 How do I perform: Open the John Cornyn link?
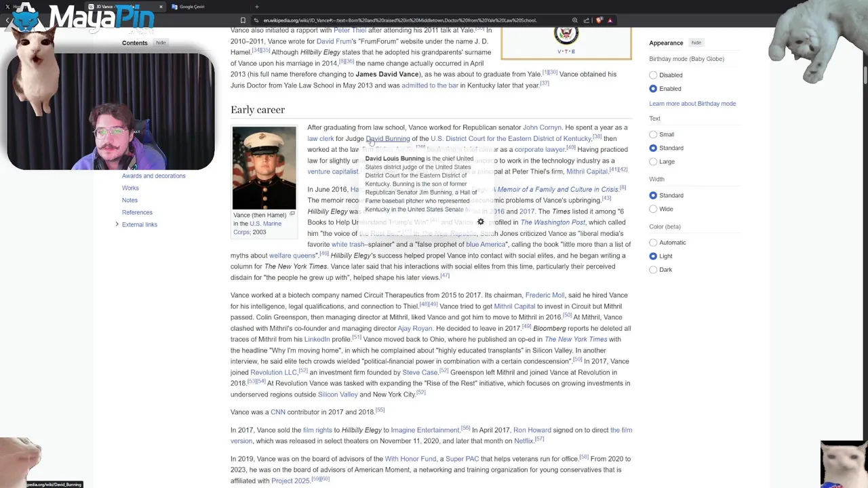(542, 127)
